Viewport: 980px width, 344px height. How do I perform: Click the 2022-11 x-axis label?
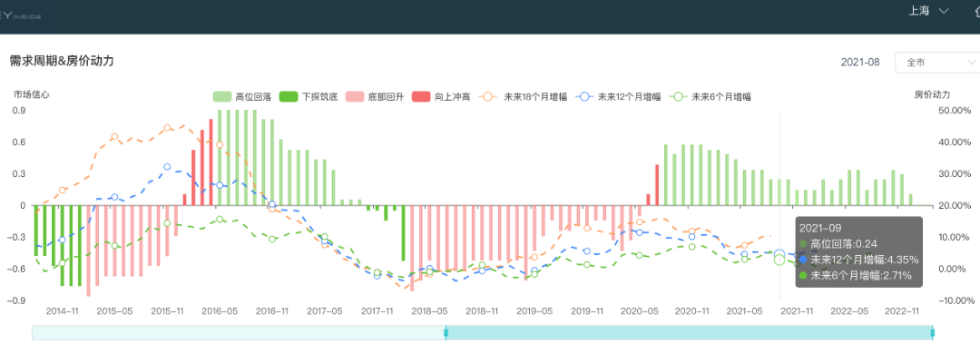[x=902, y=310]
